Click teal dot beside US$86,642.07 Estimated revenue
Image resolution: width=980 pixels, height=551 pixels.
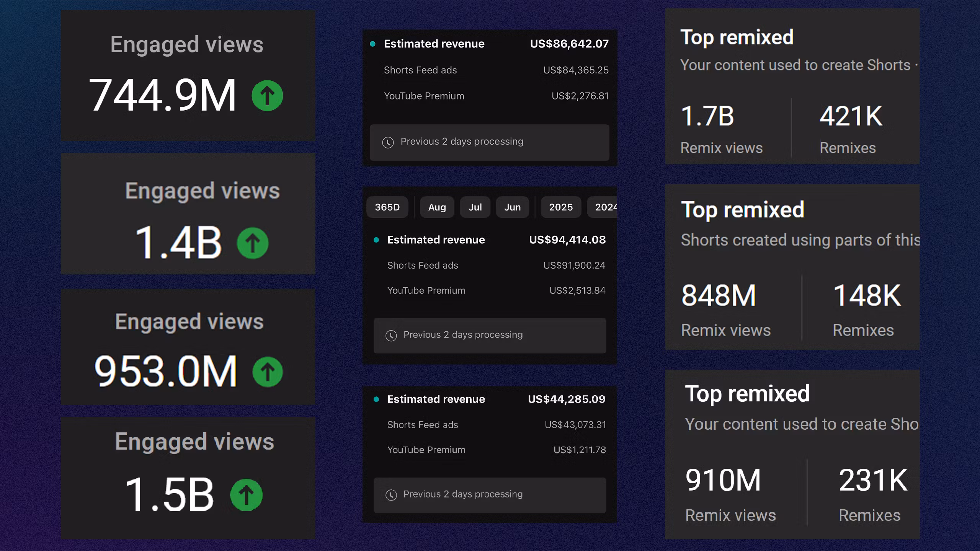(372, 44)
